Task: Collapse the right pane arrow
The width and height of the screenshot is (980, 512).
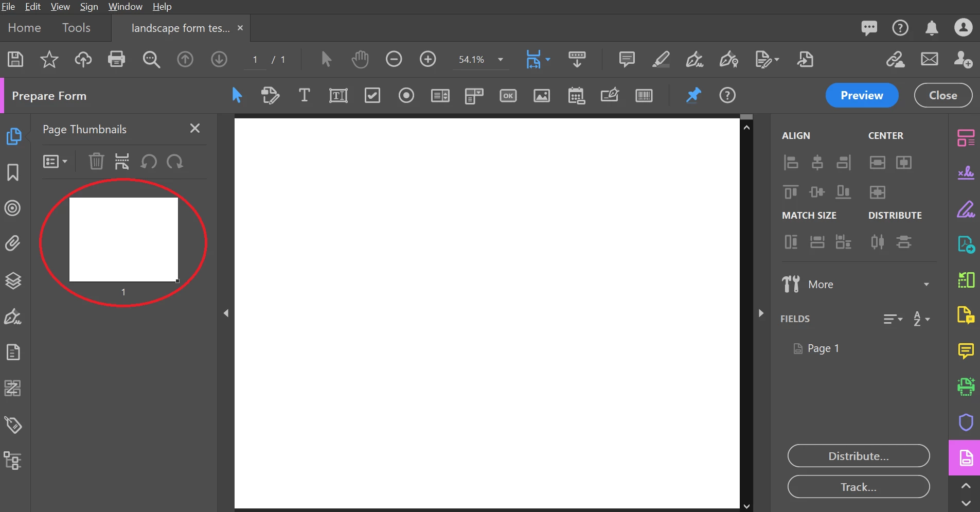Action: coord(761,313)
